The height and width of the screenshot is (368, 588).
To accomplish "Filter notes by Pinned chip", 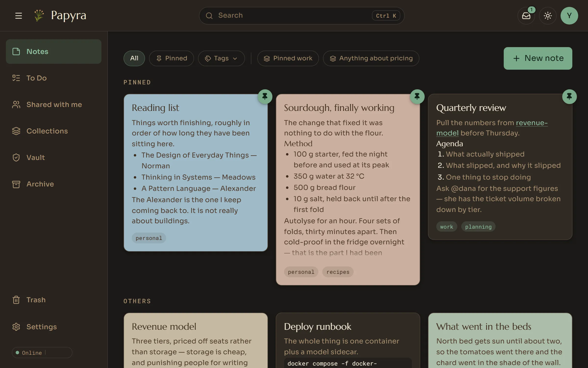I will (x=171, y=58).
